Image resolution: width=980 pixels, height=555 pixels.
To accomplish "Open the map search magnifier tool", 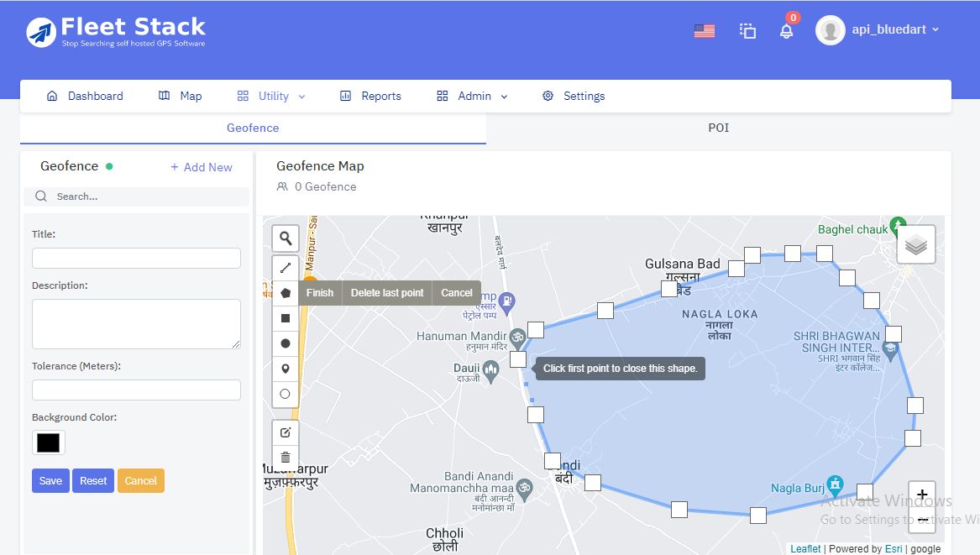I will tap(286, 238).
